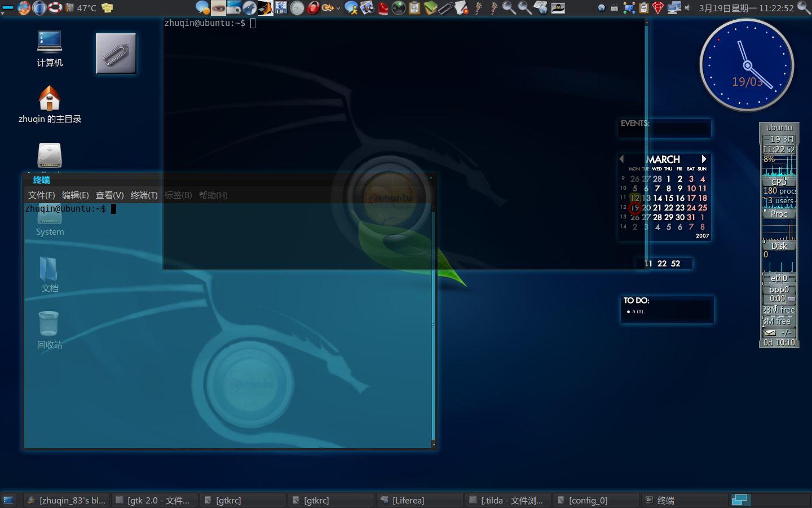812x508 pixels.
Task: Open the stacked green books icon
Action: (x=430, y=8)
